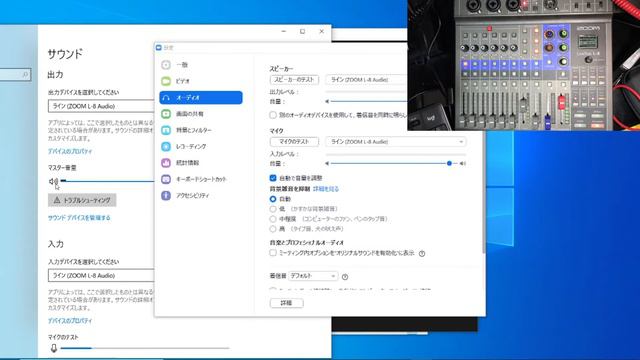
Task: Adjust the マスター音量 slider in Sound
Action: [107, 181]
